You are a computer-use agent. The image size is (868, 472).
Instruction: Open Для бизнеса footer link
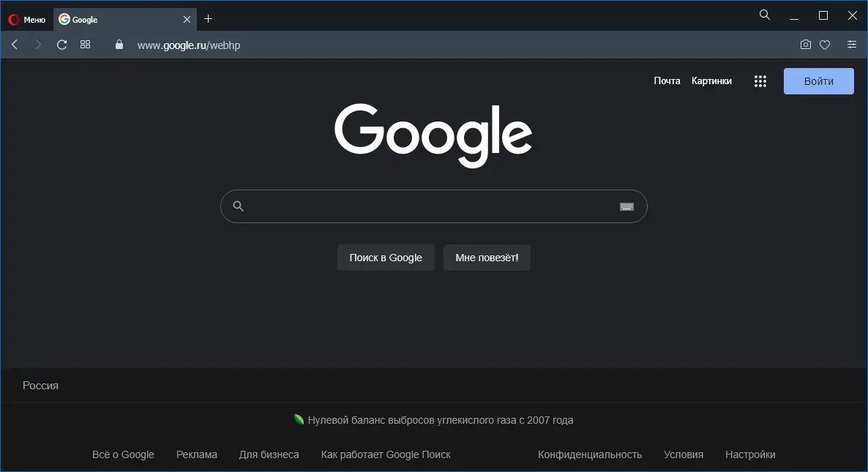pos(269,454)
